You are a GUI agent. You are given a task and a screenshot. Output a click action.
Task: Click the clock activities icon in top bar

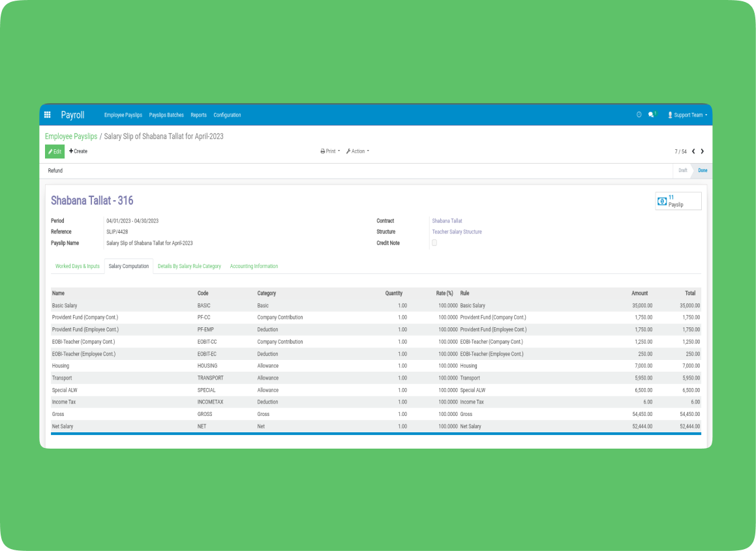click(x=639, y=115)
